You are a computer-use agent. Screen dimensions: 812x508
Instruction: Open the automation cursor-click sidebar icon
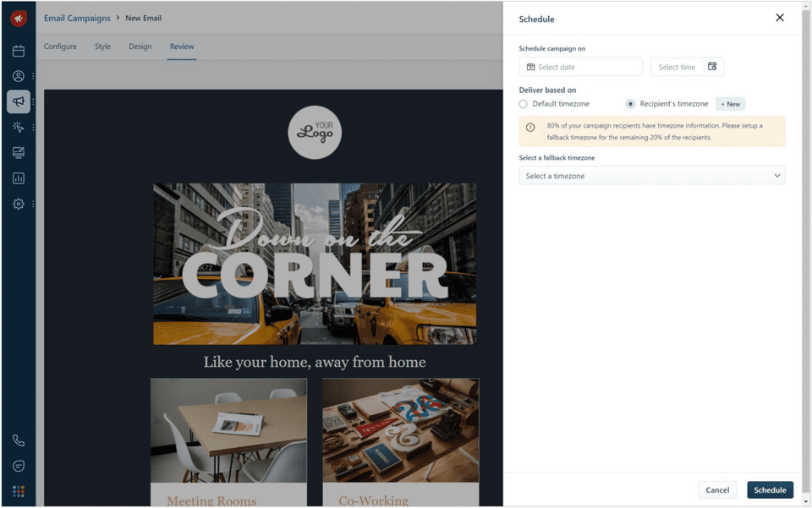tap(19, 127)
